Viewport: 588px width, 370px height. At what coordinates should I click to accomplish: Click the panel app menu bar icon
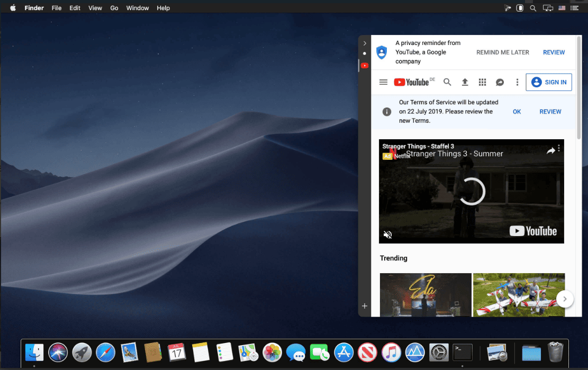(520, 8)
